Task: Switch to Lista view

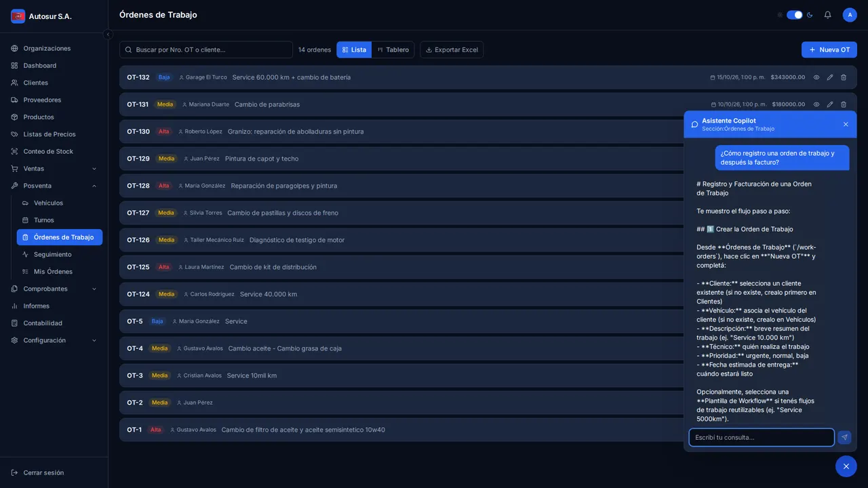Action: [x=354, y=49]
